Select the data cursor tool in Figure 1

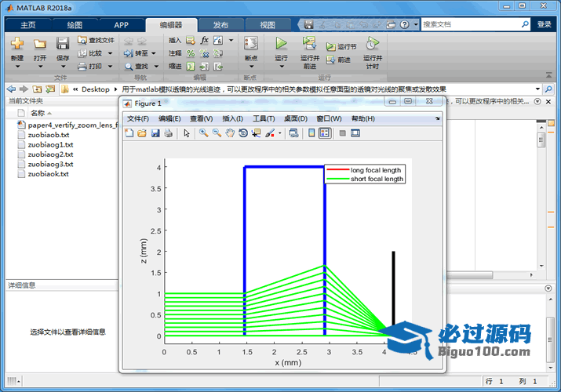point(256,133)
